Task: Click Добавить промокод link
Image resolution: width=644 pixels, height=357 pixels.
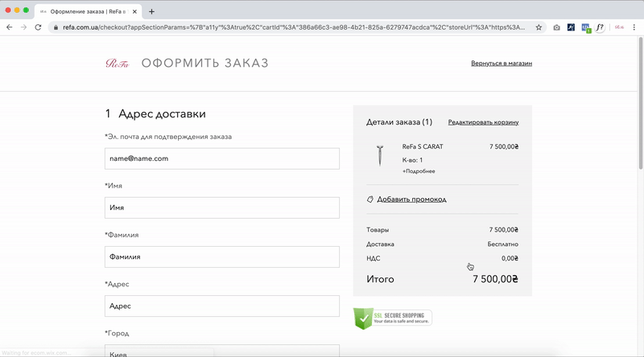Action: coord(411,199)
